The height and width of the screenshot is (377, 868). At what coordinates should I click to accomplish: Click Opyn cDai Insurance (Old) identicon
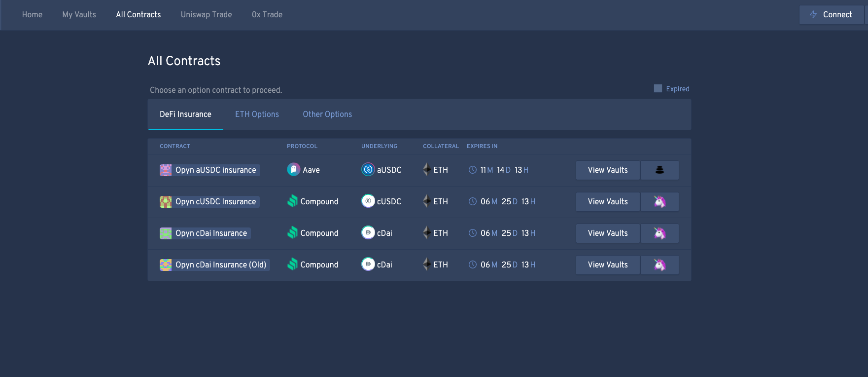tap(166, 265)
